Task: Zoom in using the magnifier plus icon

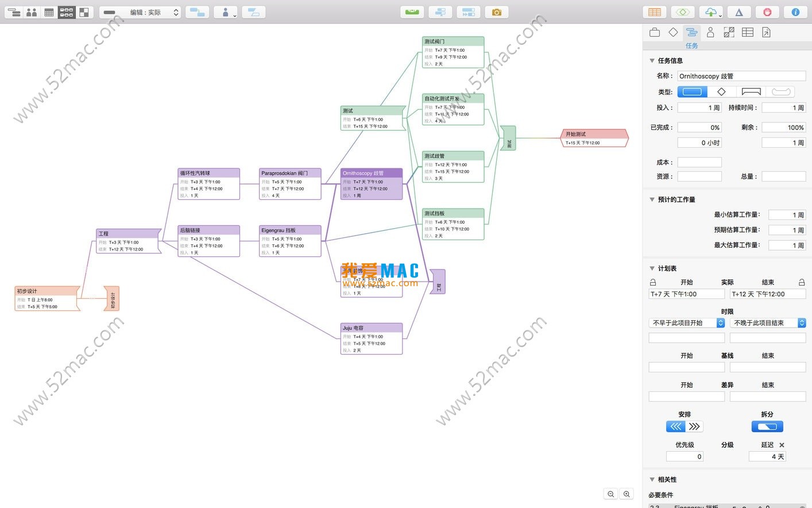Action: coord(627,494)
